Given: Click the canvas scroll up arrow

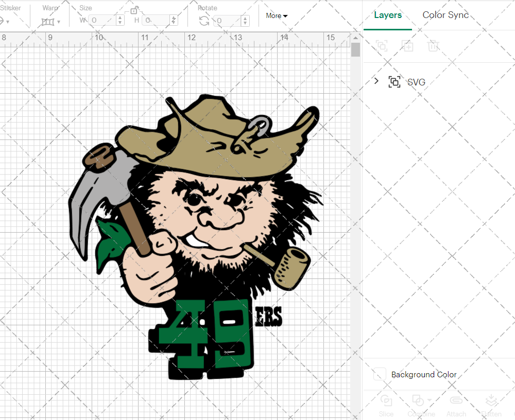Looking at the screenshot, I should [x=355, y=38].
